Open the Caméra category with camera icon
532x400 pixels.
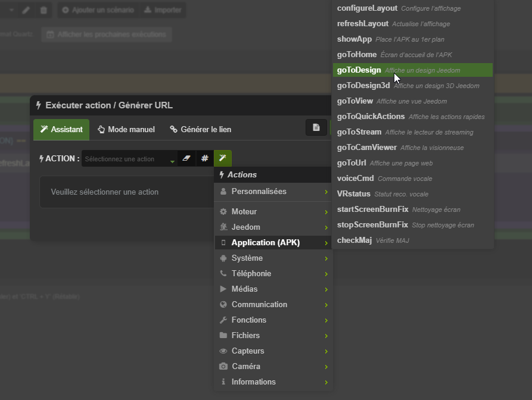[273, 367]
